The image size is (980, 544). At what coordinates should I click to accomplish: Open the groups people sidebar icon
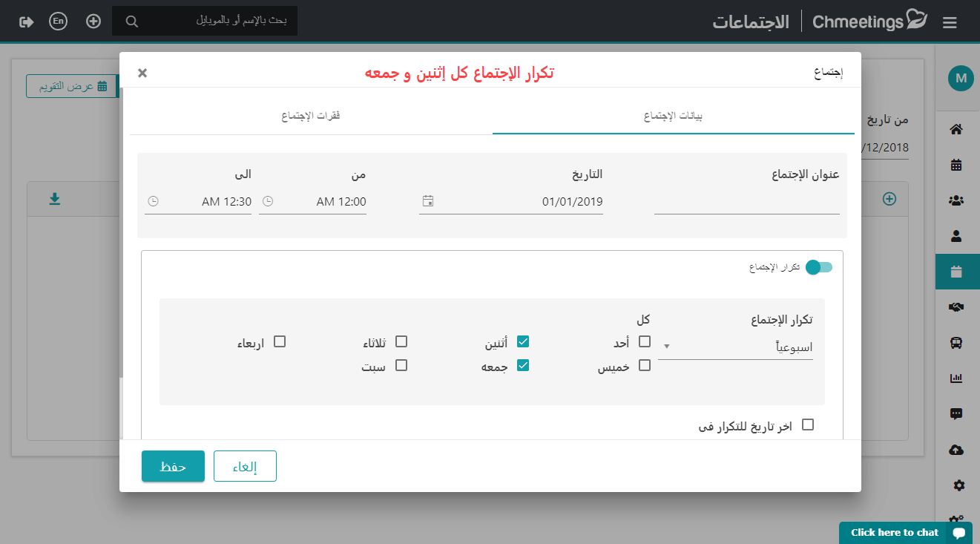956,200
